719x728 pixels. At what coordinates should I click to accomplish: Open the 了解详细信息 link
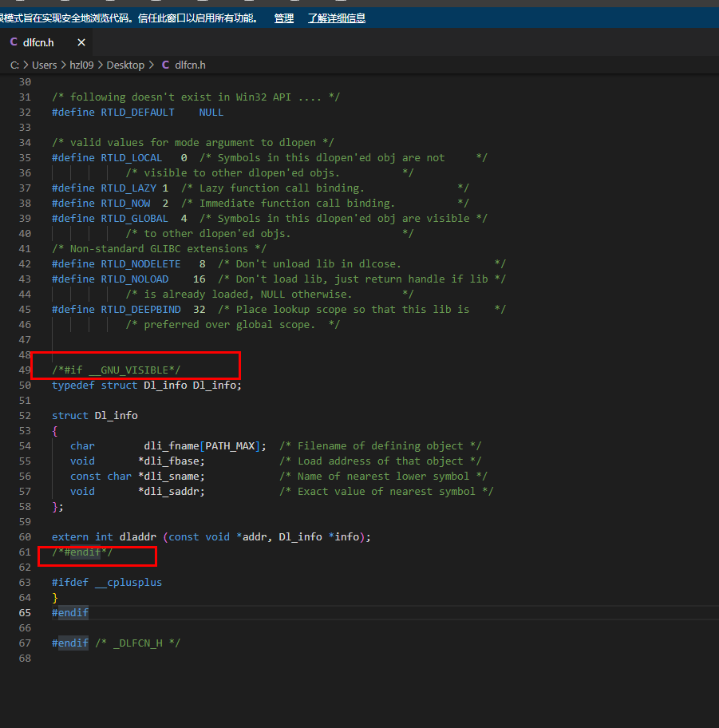337,18
